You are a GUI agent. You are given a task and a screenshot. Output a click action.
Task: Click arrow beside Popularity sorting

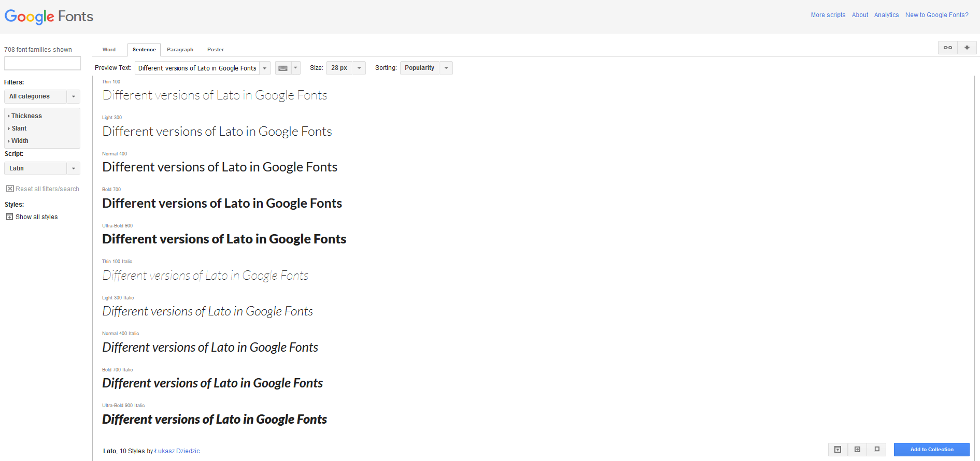(x=446, y=68)
